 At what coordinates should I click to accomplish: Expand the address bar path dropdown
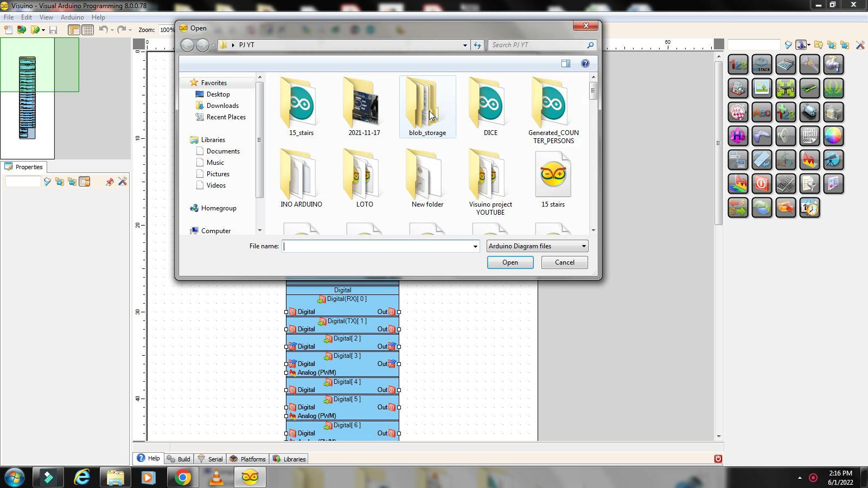(x=465, y=45)
